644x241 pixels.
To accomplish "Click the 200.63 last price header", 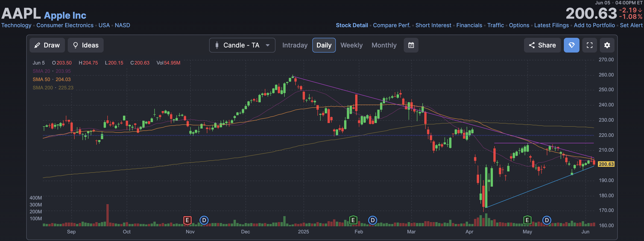I will point(591,14).
